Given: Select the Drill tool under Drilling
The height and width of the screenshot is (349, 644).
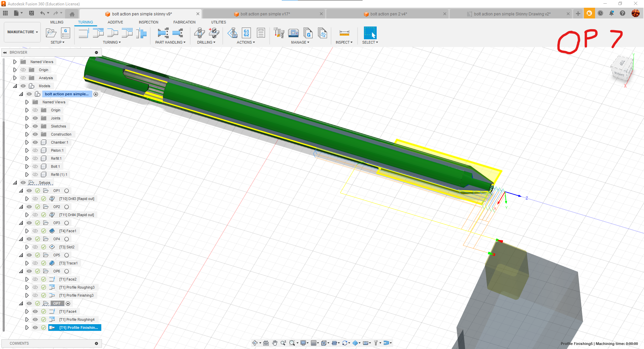Looking at the screenshot, I should click(x=200, y=33).
